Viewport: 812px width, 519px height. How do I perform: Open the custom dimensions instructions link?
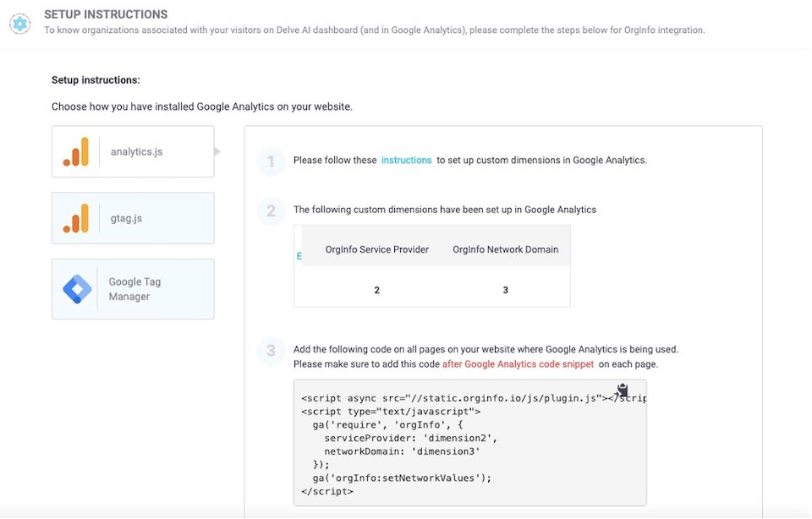409,160
